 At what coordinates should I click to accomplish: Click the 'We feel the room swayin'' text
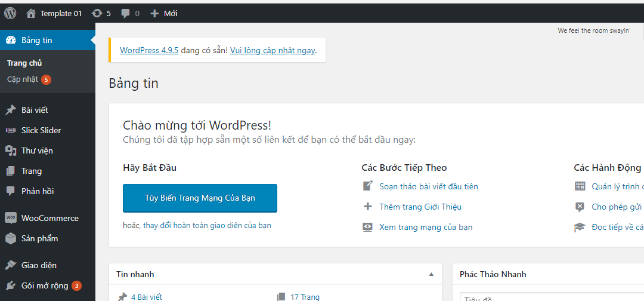click(594, 30)
